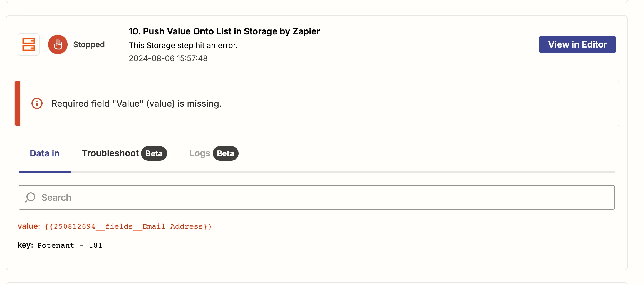Click the Stopped status label

pyautogui.click(x=89, y=44)
